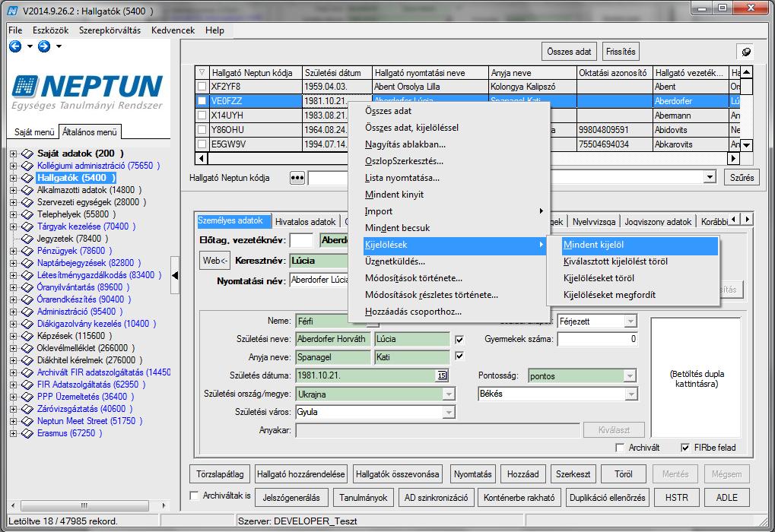Click the filter icon in table header
Viewport: 775px width, 532px height.
[202, 73]
